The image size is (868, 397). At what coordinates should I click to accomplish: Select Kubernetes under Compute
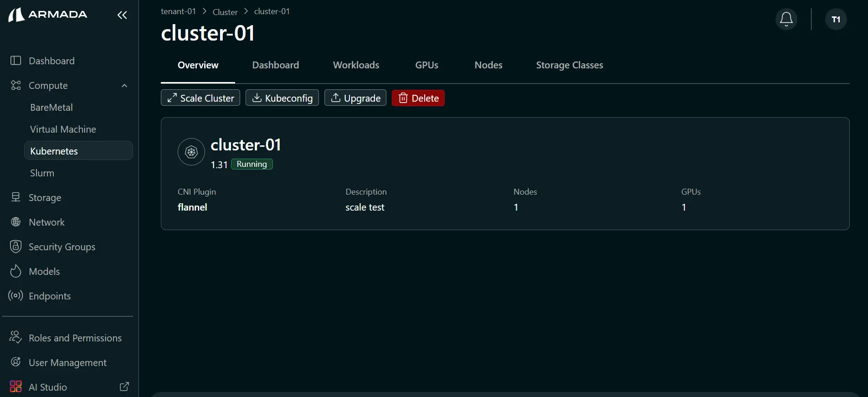(x=78, y=151)
